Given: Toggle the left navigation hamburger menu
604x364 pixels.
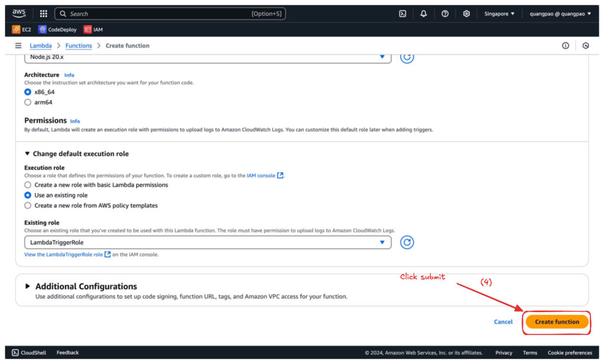Looking at the screenshot, I should pyautogui.click(x=18, y=45).
